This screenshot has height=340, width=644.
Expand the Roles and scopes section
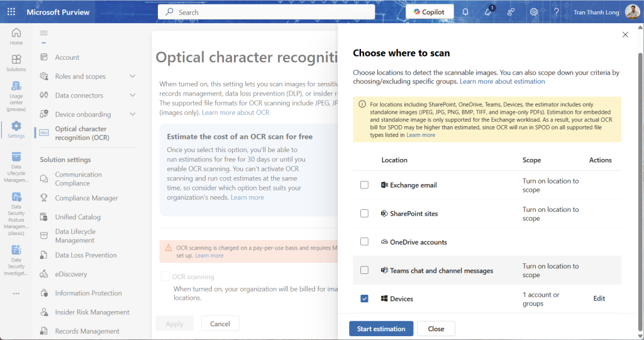[x=132, y=76]
